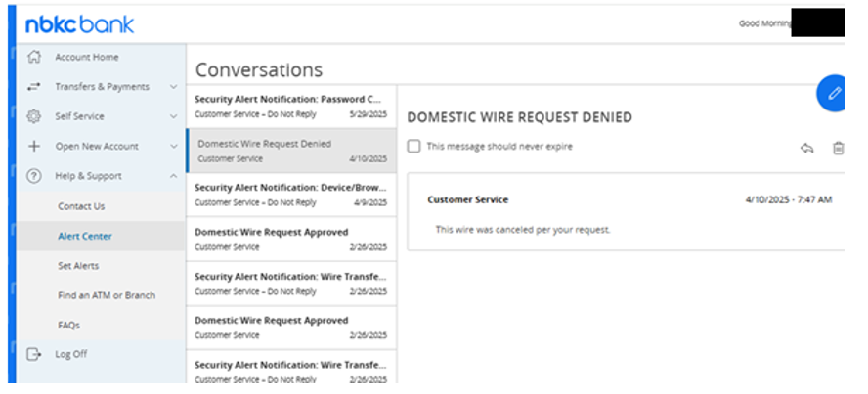Select Set Alerts in the sidebar
This screenshot has width=868, height=394.
pyautogui.click(x=78, y=266)
